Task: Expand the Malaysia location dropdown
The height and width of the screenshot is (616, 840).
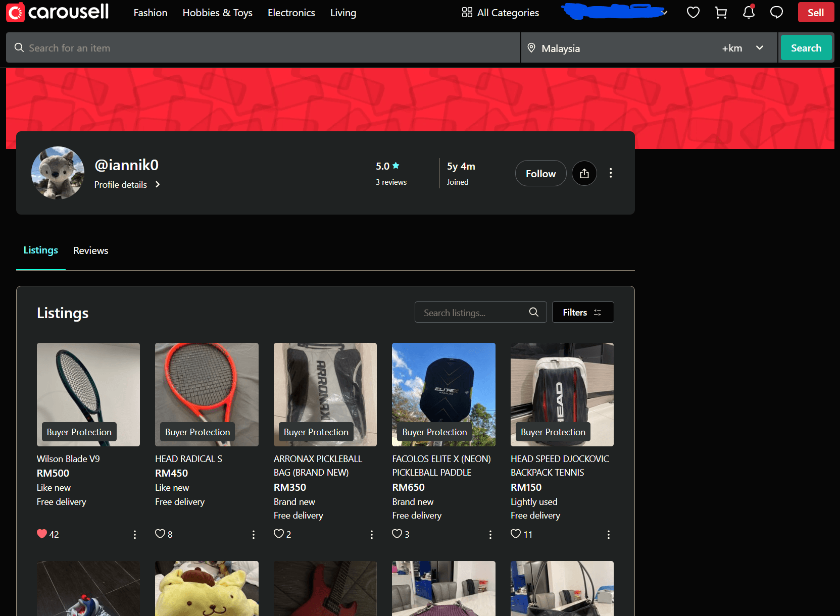Action: pos(759,48)
